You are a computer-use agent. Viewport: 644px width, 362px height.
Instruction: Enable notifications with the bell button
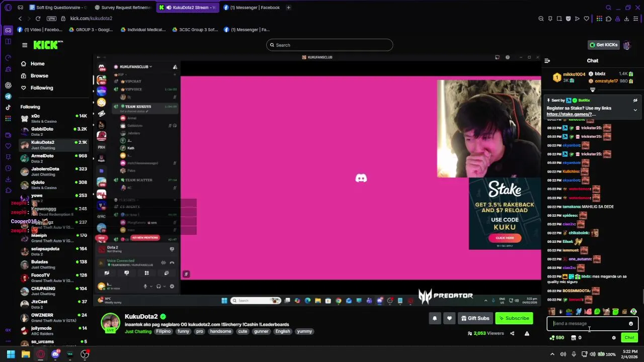point(435,318)
